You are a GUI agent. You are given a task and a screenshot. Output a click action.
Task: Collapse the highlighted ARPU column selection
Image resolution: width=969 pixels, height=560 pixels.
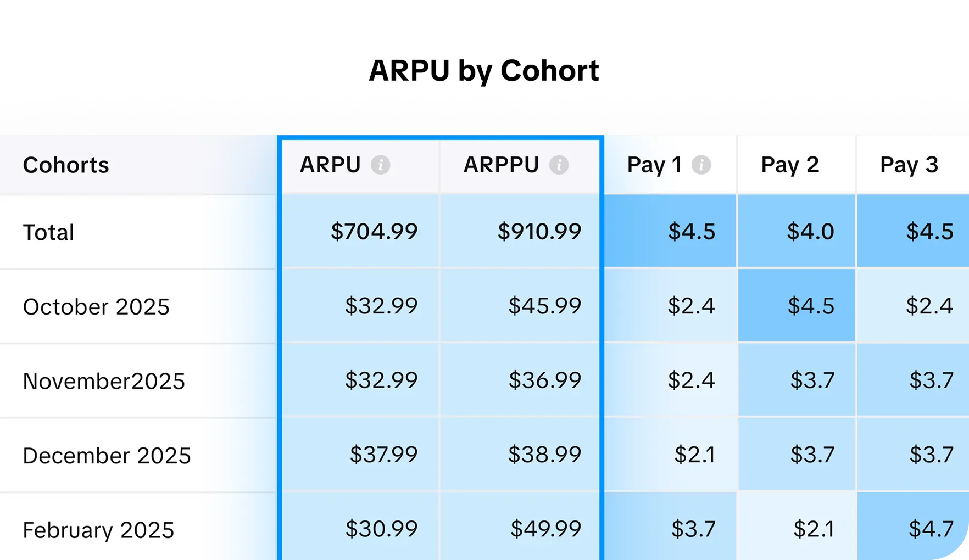pos(439,137)
